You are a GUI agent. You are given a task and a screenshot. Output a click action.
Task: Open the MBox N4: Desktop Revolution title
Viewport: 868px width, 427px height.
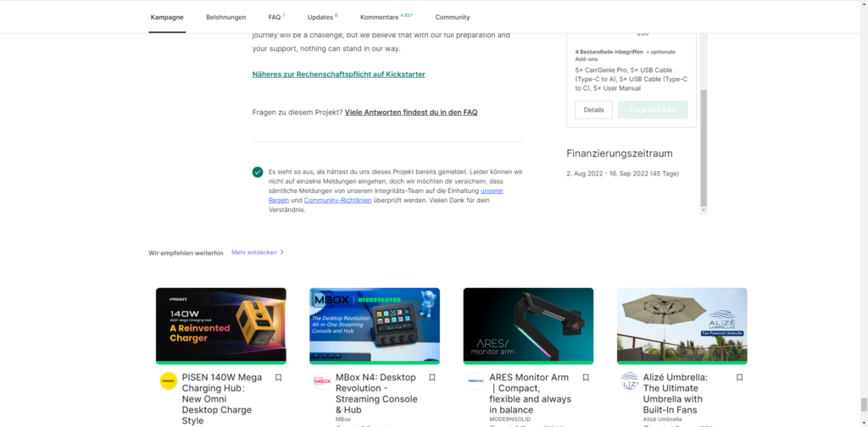point(376,393)
